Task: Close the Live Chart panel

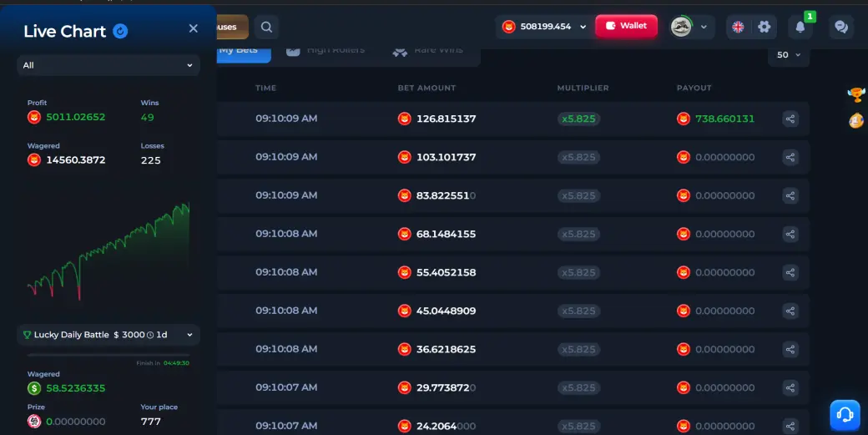Action: pyautogui.click(x=193, y=28)
